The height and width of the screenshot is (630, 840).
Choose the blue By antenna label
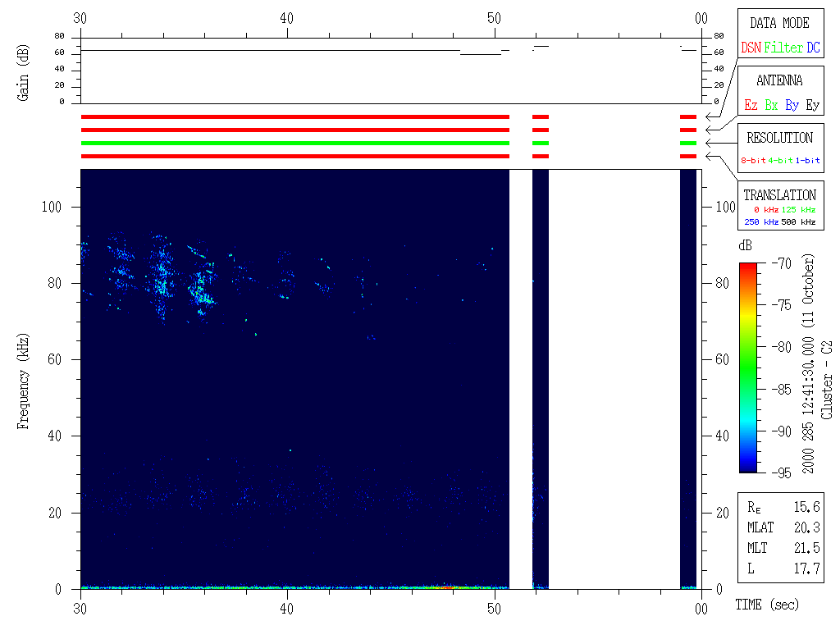[x=792, y=106]
